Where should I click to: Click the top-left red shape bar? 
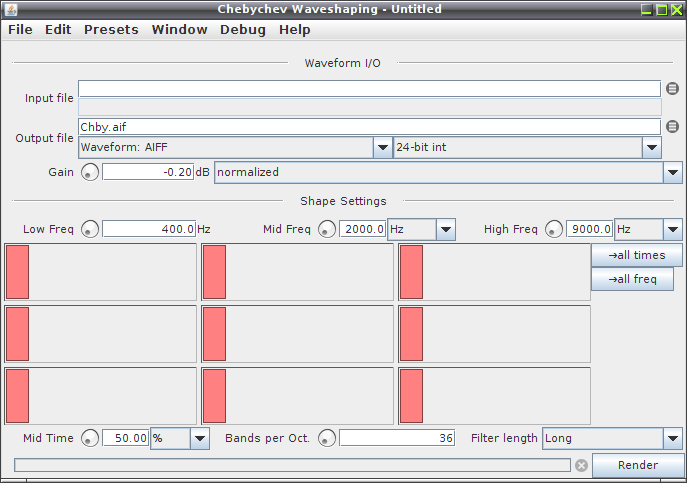click(18, 272)
